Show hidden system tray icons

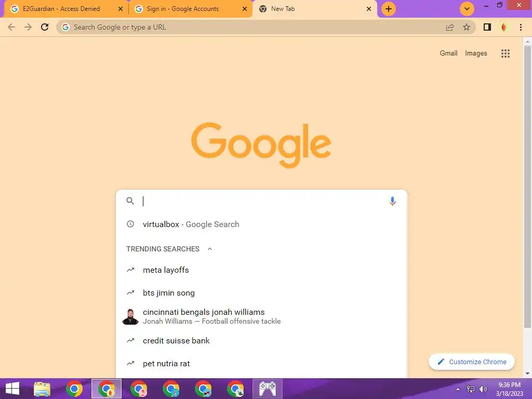(x=458, y=389)
